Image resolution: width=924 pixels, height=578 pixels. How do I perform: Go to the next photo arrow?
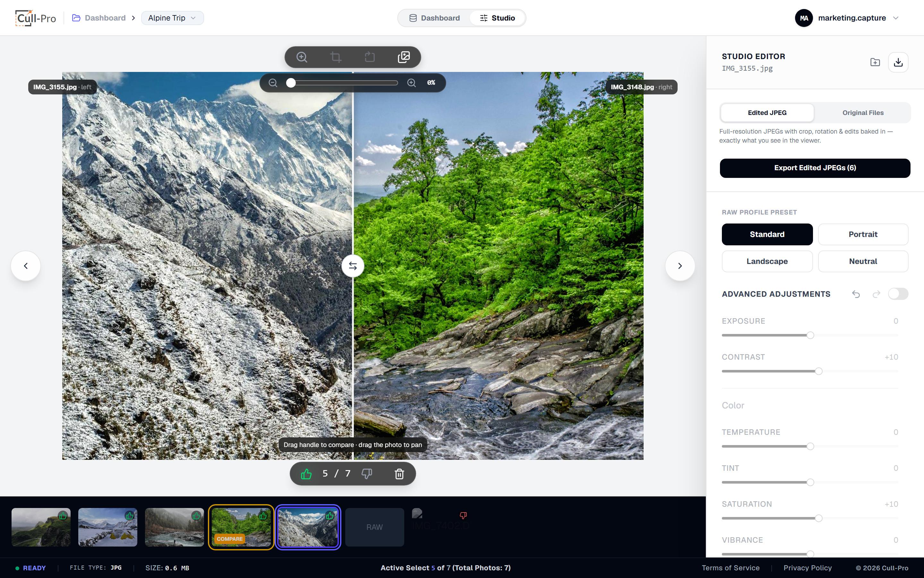click(680, 266)
